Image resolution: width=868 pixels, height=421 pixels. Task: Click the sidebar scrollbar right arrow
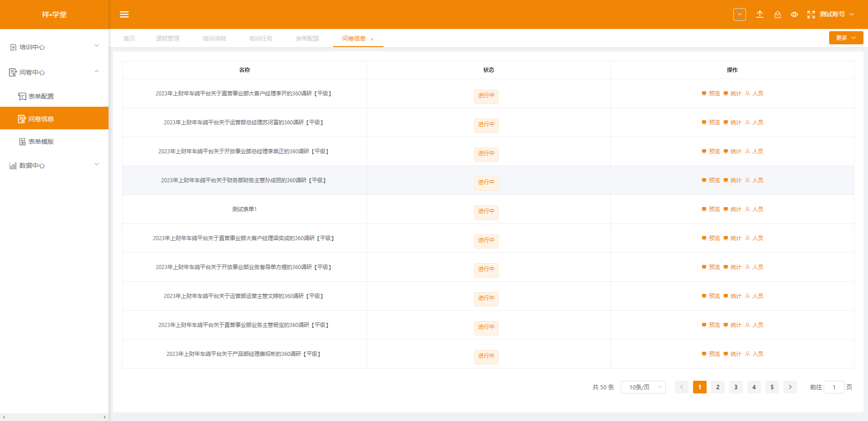tap(105, 417)
